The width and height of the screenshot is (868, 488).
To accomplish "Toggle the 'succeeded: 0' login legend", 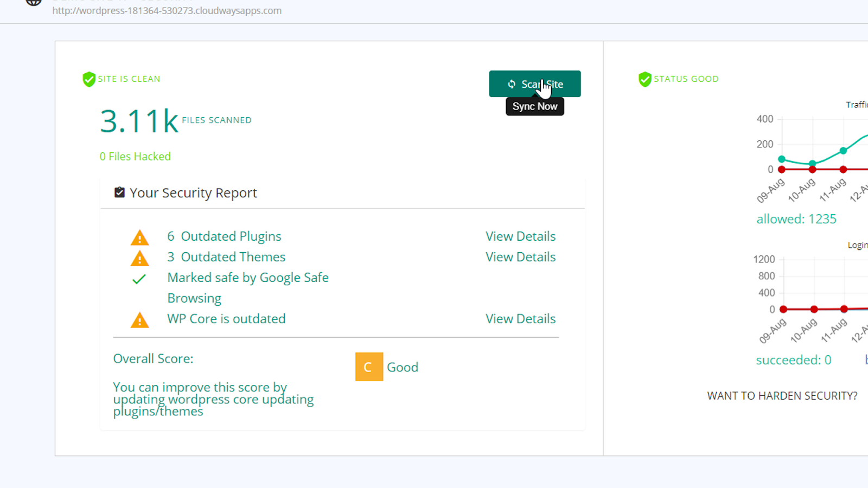I will pyautogui.click(x=793, y=360).
